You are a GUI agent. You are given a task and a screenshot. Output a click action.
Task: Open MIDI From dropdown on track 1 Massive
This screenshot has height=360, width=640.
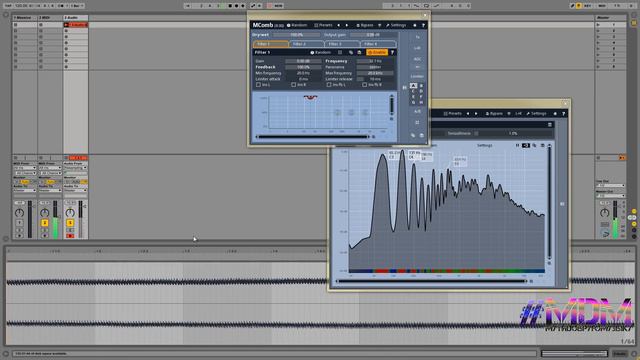tap(25, 168)
